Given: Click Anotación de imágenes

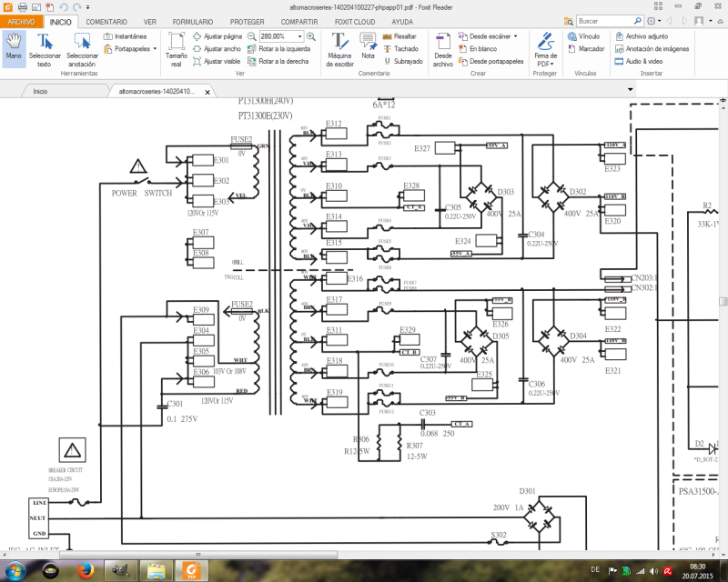Looking at the screenshot, I should tap(652, 49).
